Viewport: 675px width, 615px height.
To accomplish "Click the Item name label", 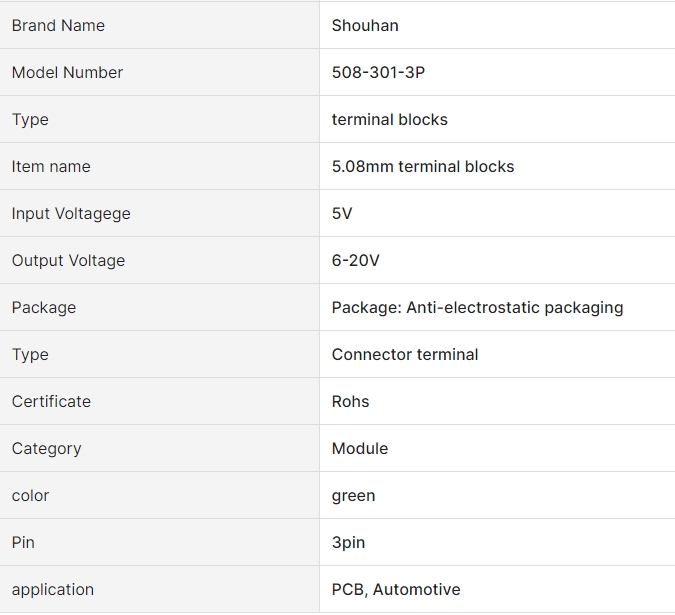I will 51,166.
